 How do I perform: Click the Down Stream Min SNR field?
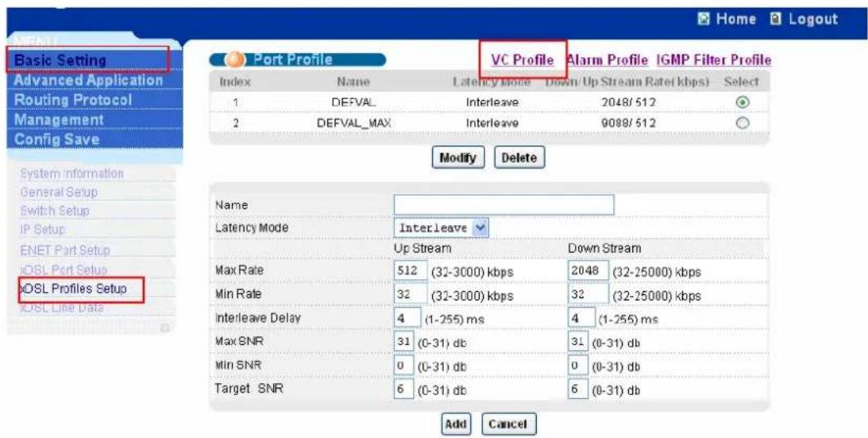578,366
